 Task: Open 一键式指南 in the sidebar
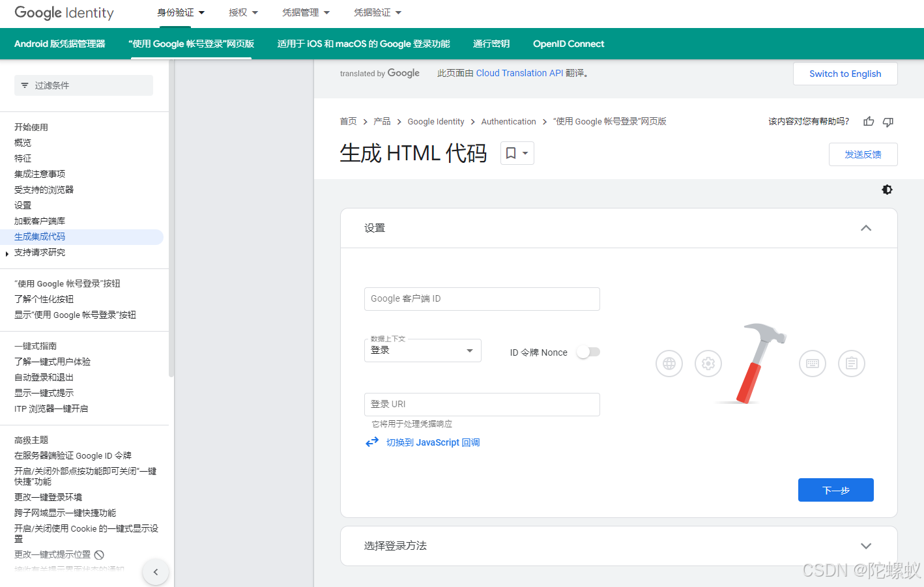pos(36,346)
